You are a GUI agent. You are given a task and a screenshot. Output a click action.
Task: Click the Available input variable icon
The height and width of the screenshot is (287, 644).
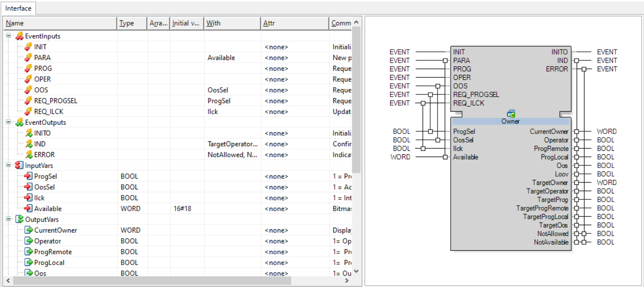pos(29,208)
